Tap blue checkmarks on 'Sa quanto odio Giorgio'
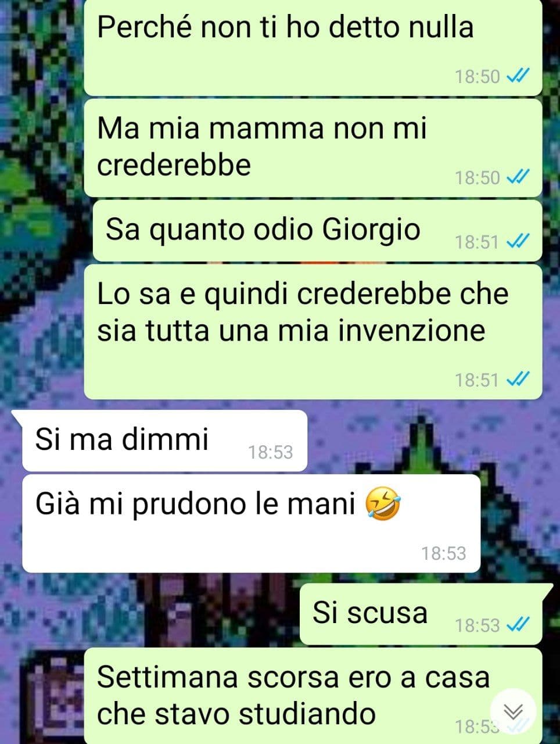Viewport: 560px width, 744px height. point(518,241)
